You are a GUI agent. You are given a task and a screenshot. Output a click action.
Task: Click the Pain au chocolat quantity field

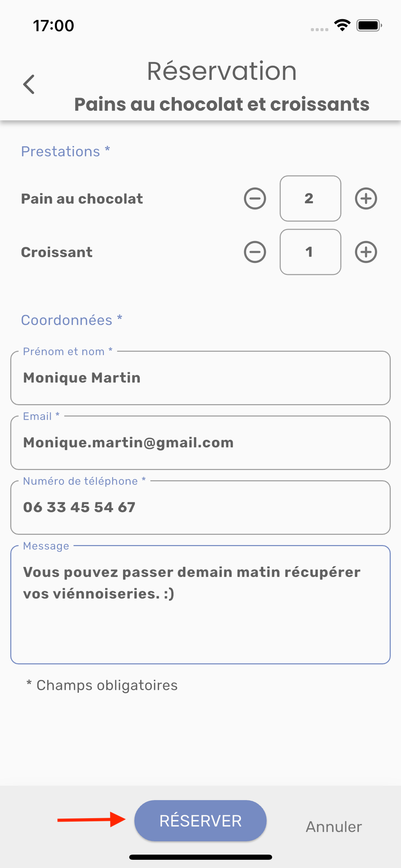tap(310, 198)
